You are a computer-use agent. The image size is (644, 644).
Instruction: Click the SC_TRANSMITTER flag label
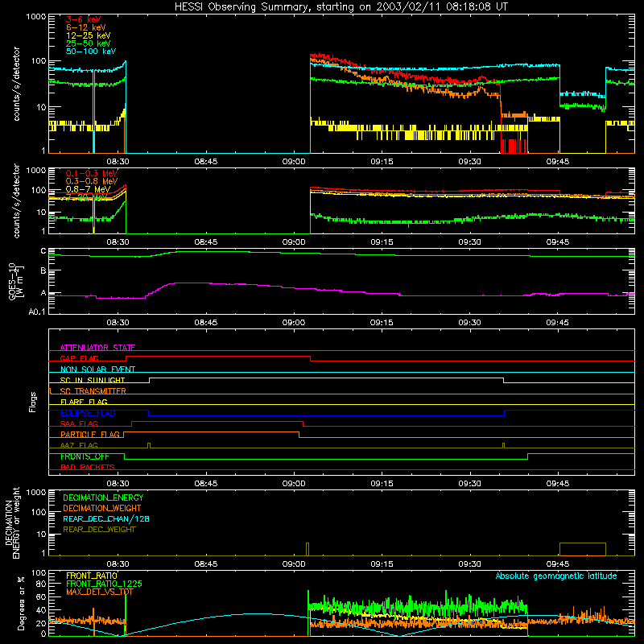coord(93,391)
